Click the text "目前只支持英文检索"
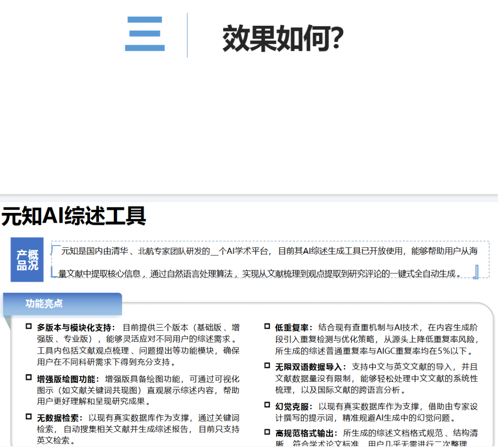This screenshot has width=498, height=448. click(x=138, y=435)
